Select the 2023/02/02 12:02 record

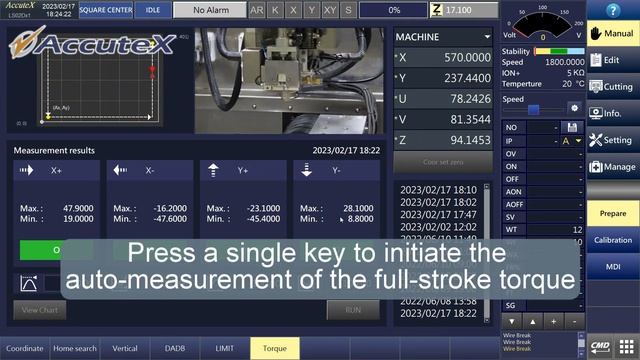(438, 227)
